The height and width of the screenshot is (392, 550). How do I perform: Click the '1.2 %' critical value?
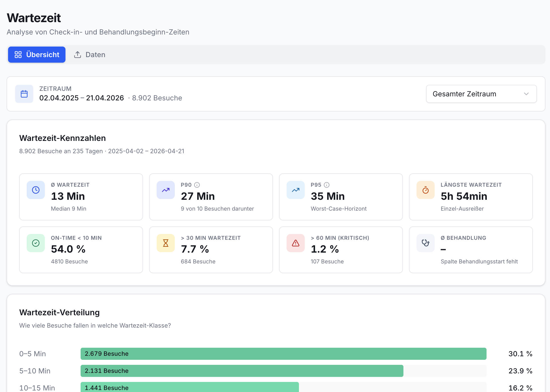325,249
